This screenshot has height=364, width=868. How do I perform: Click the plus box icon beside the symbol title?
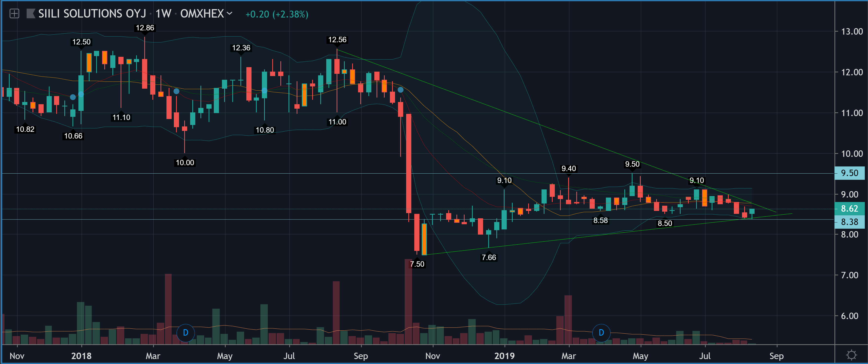pos(14,14)
